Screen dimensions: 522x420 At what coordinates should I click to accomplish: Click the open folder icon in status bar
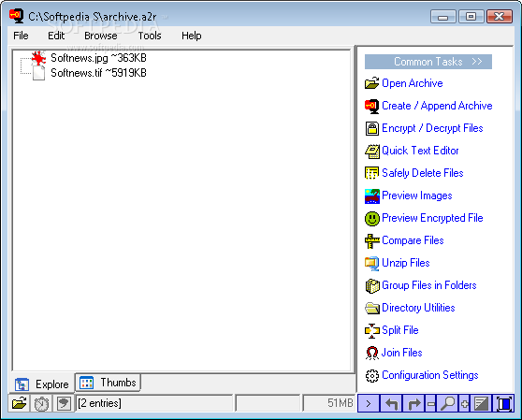pyautogui.click(x=20, y=403)
